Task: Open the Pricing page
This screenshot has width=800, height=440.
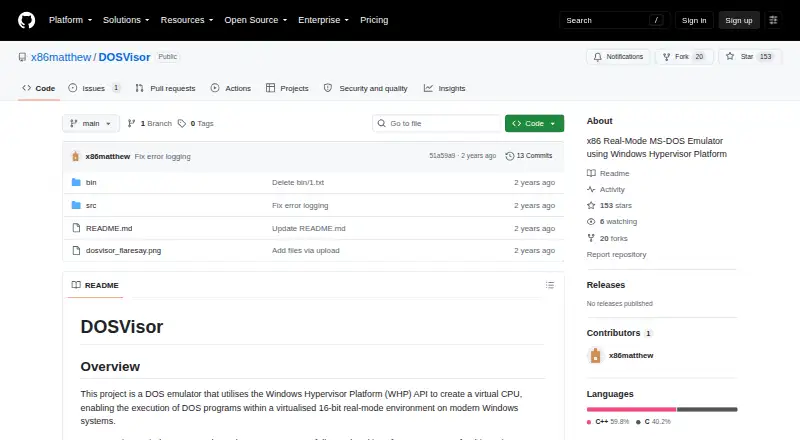Action: [374, 20]
